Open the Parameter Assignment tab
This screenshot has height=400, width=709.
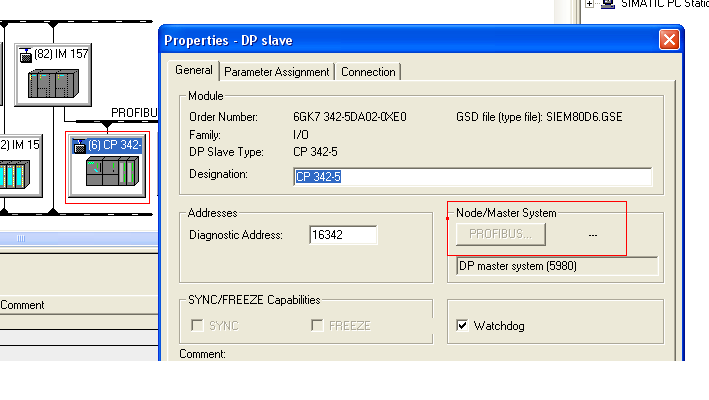tap(277, 72)
